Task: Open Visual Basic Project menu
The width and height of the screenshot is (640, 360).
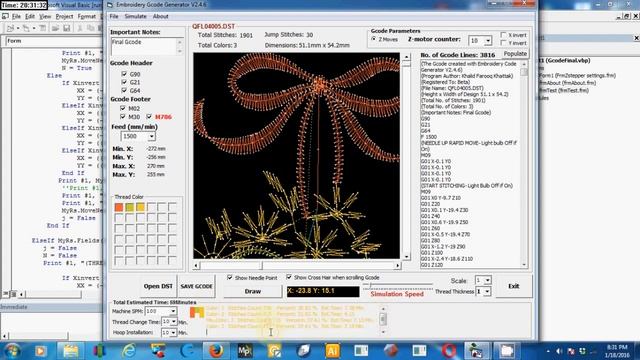Action: coord(64,16)
